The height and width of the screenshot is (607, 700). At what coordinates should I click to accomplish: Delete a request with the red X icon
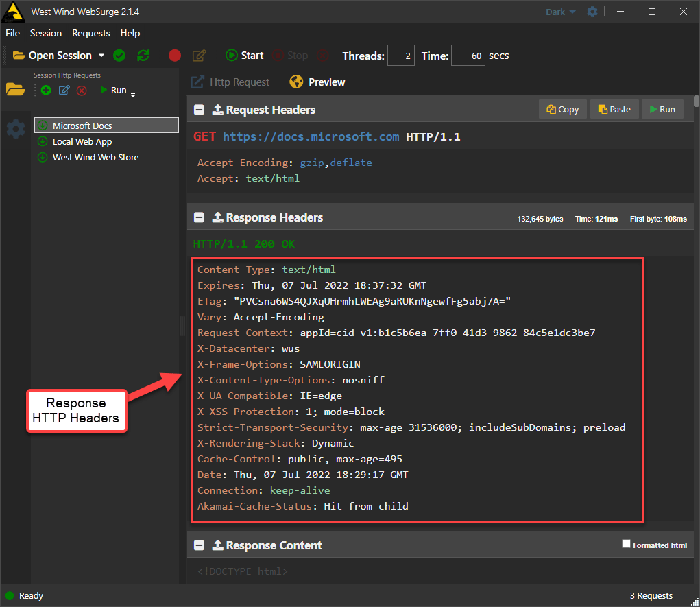coord(82,90)
